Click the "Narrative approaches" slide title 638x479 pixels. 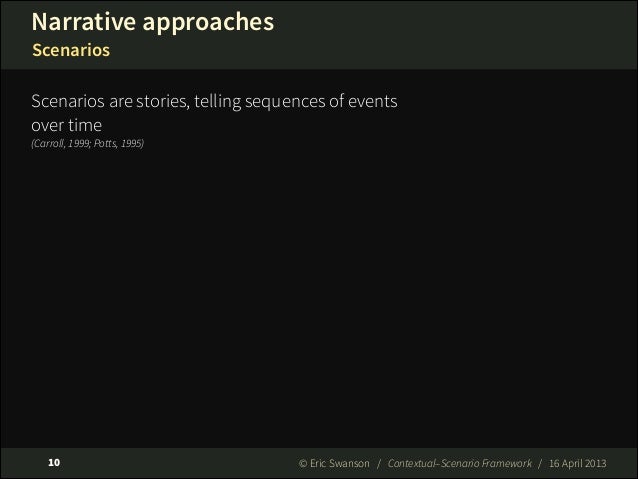click(153, 22)
